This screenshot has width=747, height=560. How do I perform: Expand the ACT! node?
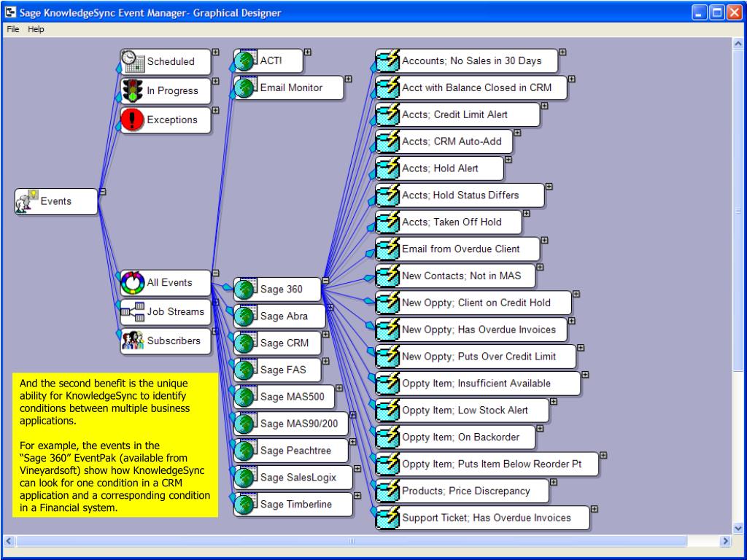[308, 52]
